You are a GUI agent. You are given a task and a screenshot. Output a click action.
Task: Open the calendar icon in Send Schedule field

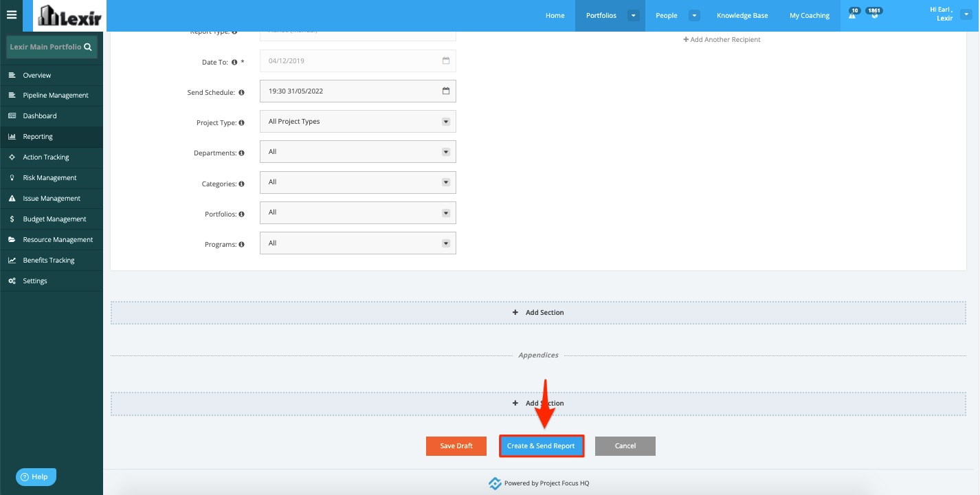(x=445, y=91)
